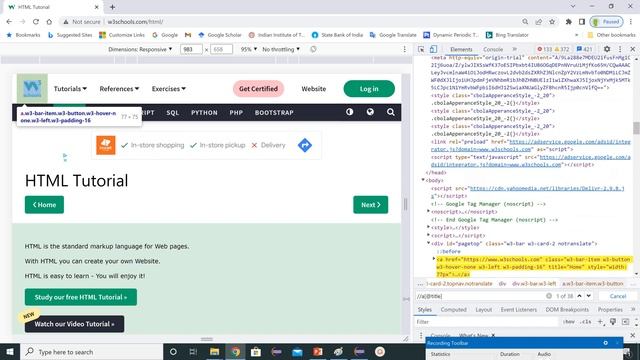Toggle computed styles sidebar icon
The image size is (640, 360).
pos(625,322)
